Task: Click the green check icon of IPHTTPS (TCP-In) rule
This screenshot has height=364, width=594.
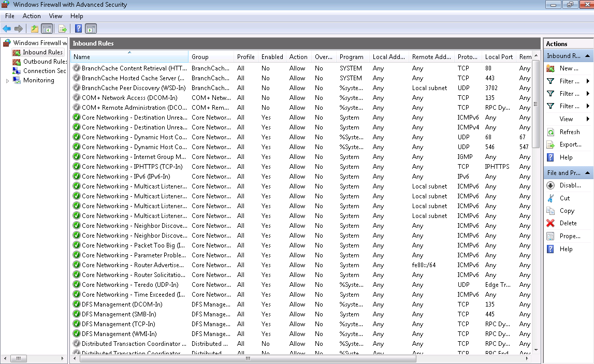Action: coord(77,166)
